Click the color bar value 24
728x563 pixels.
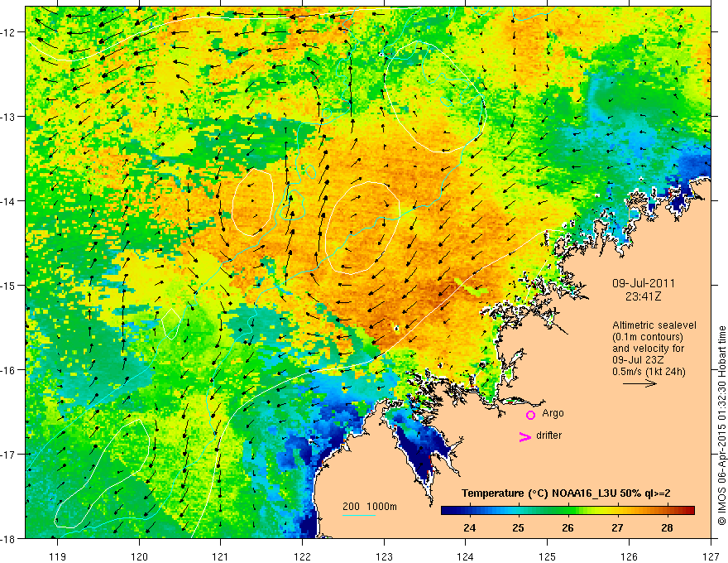pos(469,527)
